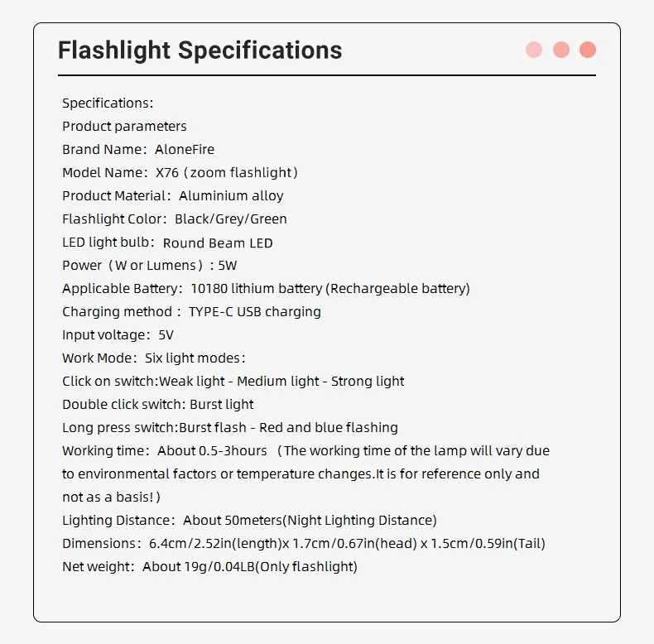The width and height of the screenshot is (654, 644).
Task: Click the rightmost darker pink dot
Action: tap(588, 50)
